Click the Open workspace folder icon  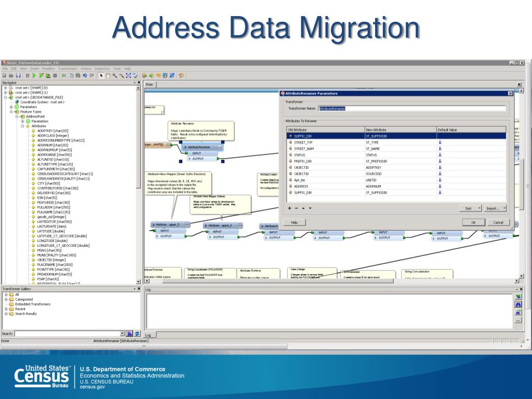(x=11, y=76)
